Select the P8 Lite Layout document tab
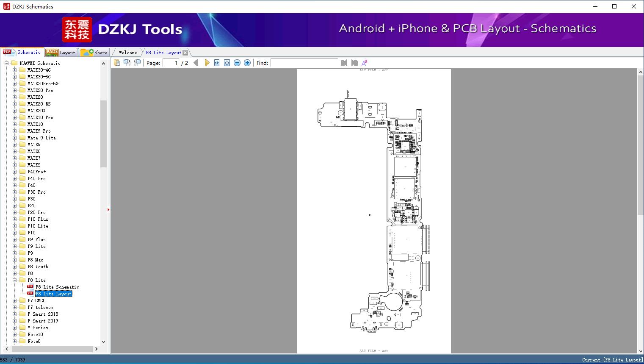The width and height of the screenshot is (644, 364). pos(163,53)
